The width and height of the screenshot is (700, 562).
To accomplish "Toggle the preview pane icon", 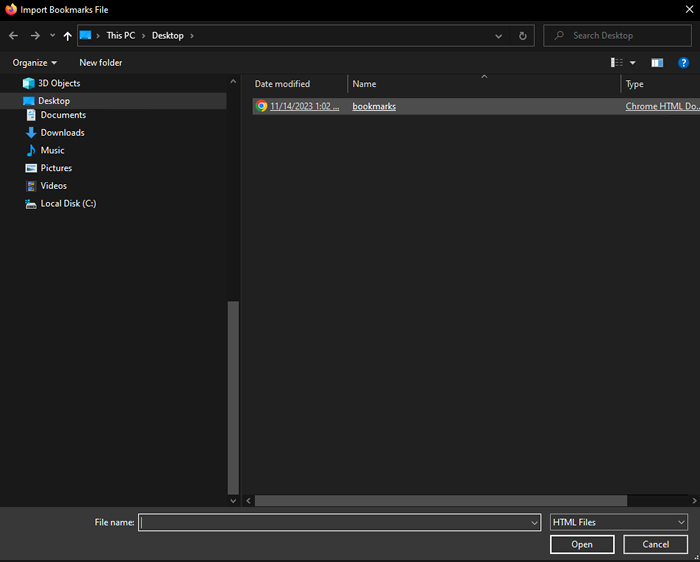I will pos(657,62).
